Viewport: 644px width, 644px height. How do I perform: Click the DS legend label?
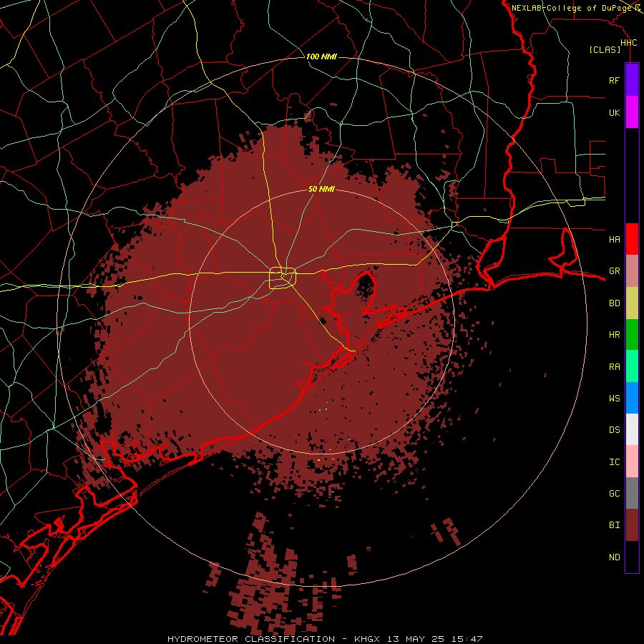pos(614,430)
